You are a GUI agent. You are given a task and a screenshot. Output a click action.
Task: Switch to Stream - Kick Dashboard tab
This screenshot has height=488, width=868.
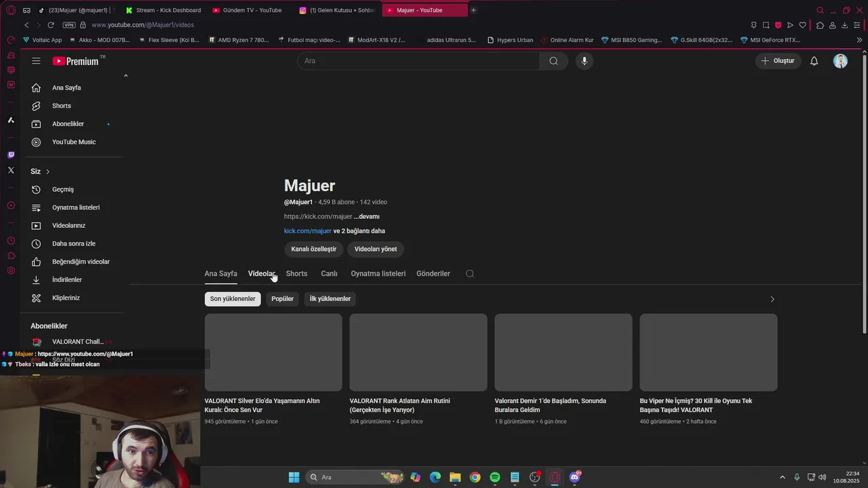165,10
